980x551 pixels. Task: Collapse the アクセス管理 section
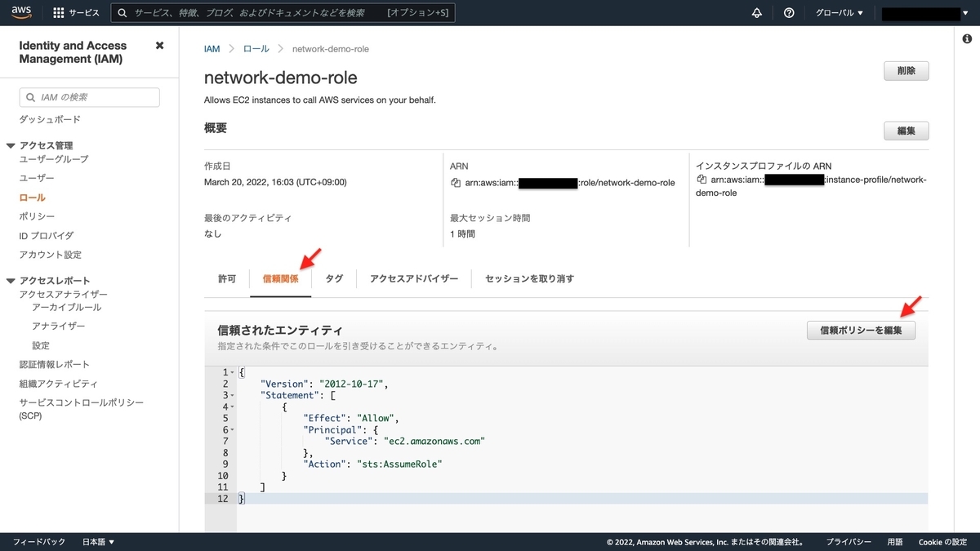[11, 146]
